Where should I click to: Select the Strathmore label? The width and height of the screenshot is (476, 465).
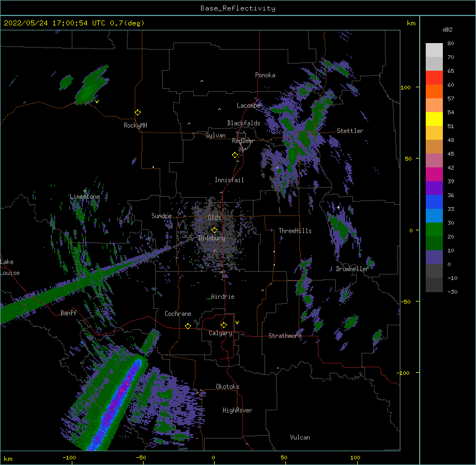tap(285, 336)
